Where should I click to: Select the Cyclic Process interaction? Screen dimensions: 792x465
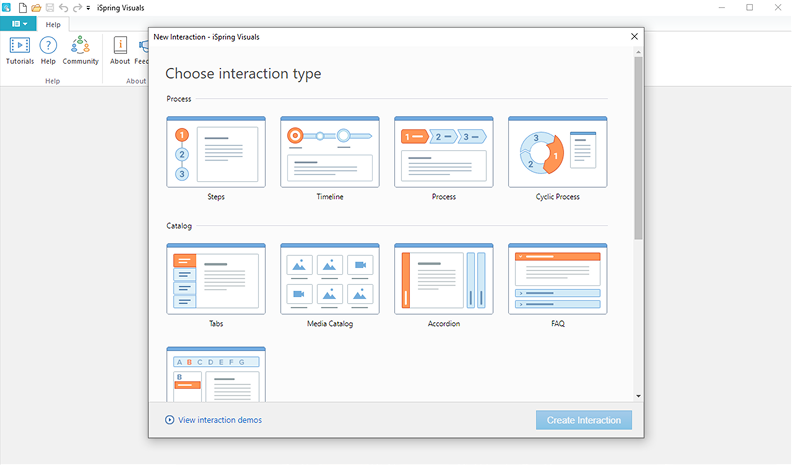pos(557,152)
